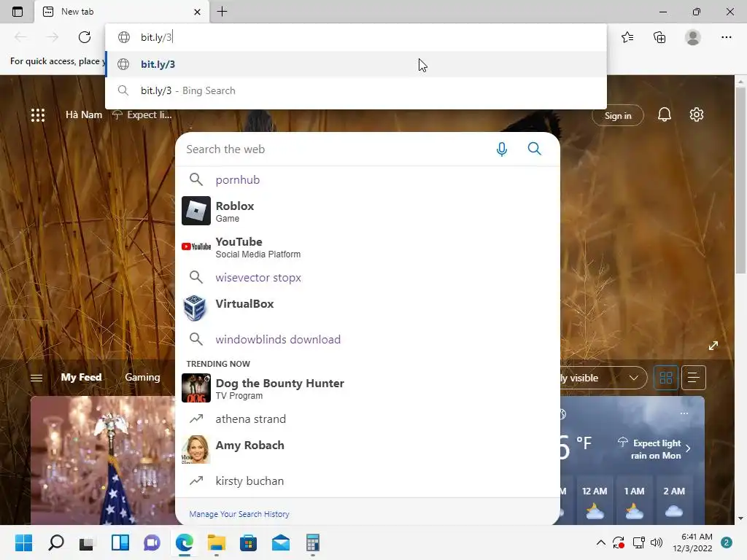The image size is (747, 560).
Task: Open the content visibility dropdown
Action: tap(603, 378)
